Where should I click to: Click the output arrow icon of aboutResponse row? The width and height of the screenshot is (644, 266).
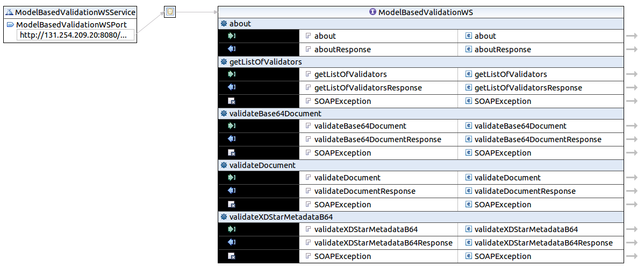coord(232,50)
